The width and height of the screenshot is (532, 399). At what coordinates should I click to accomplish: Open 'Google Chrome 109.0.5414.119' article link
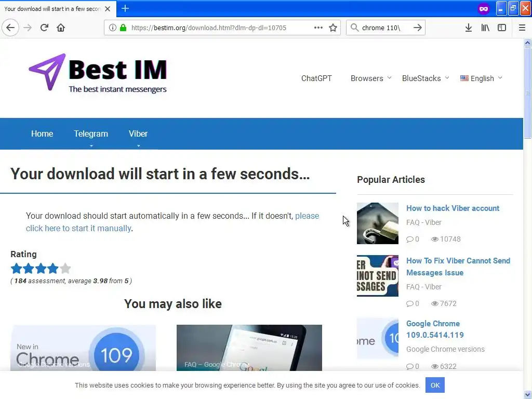click(x=435, y=329)
